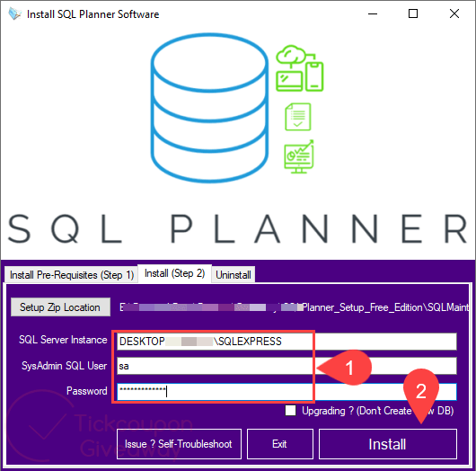Click the SysAdmin SQL User label
The image size is (476, 471).
pos(64,366)
